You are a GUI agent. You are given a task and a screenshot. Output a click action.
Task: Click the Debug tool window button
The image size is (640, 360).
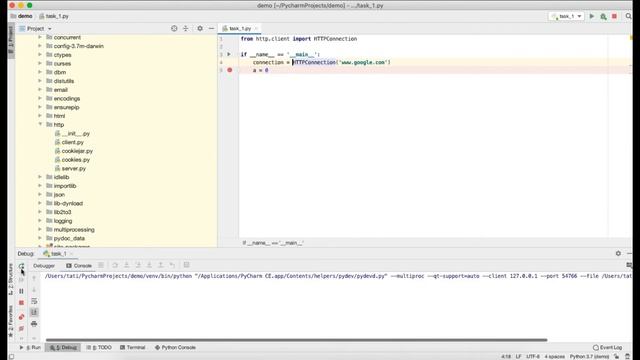tap(63, 347)
